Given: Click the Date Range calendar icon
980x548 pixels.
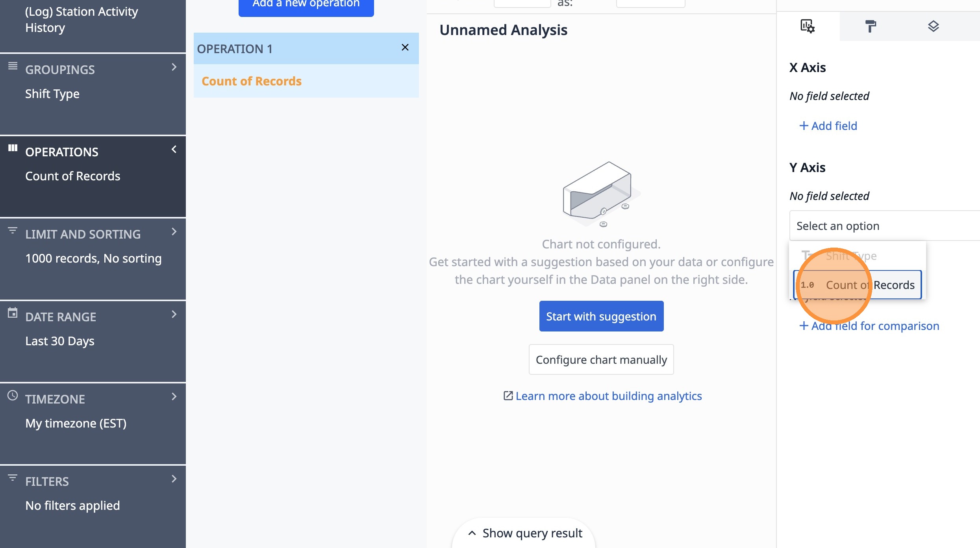Looking at the screenshot, I should click(13, 313).
